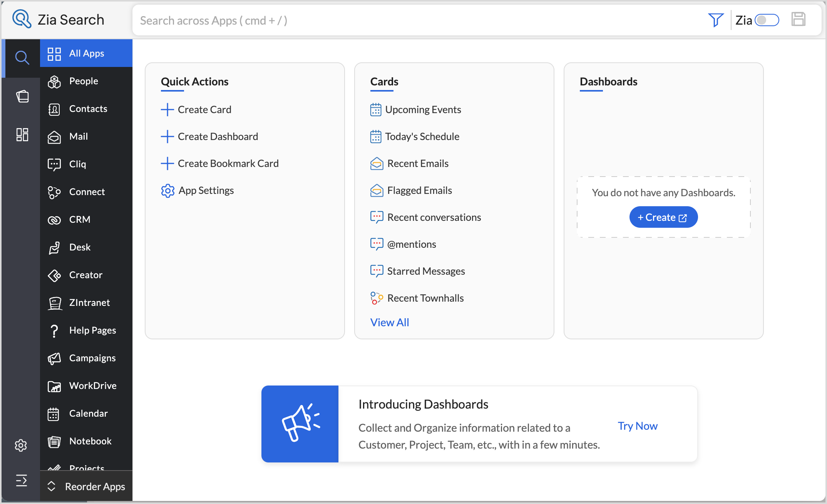Image resolution: width=827 pixels, height=504 pixels.
Task: Open WorkDrive in the app list
Action: (x=92, y=386)
